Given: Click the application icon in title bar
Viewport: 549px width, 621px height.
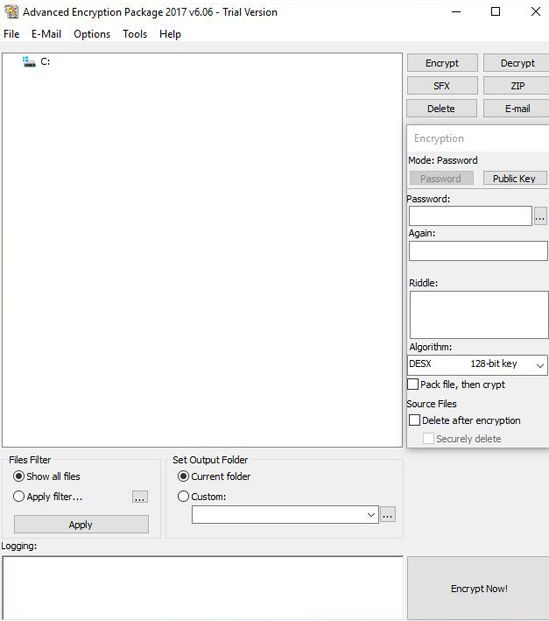Looking at the screenshot, I should [11, 12].
